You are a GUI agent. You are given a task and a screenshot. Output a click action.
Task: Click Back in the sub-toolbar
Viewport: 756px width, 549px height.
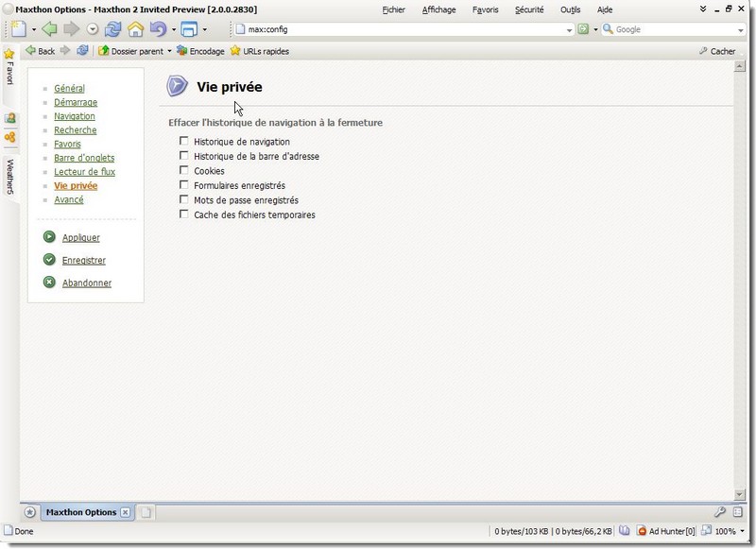pyautogui.click(x=41, y=51)
